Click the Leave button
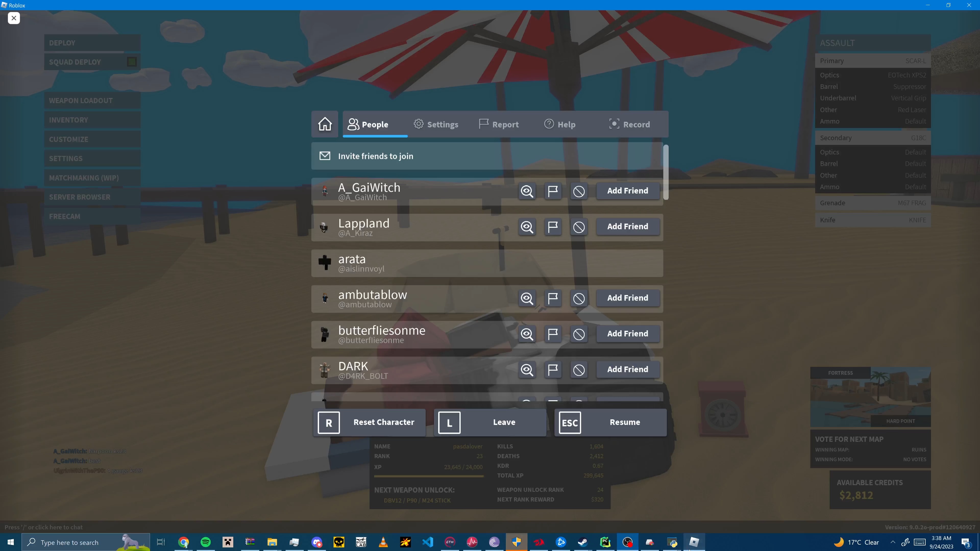This screenshot has height=551, width=980. click(490, 422)
